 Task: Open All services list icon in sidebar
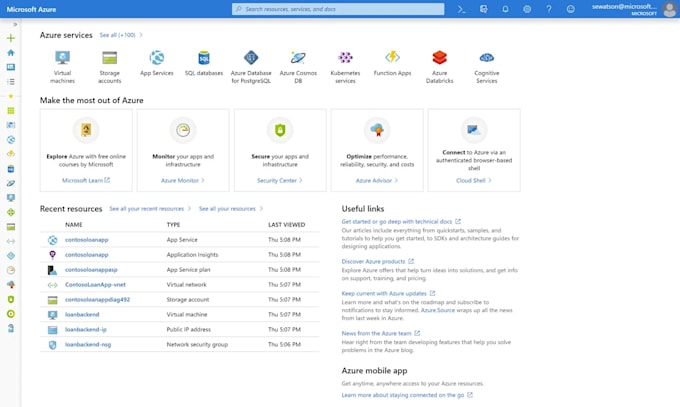tap(11, 82)
